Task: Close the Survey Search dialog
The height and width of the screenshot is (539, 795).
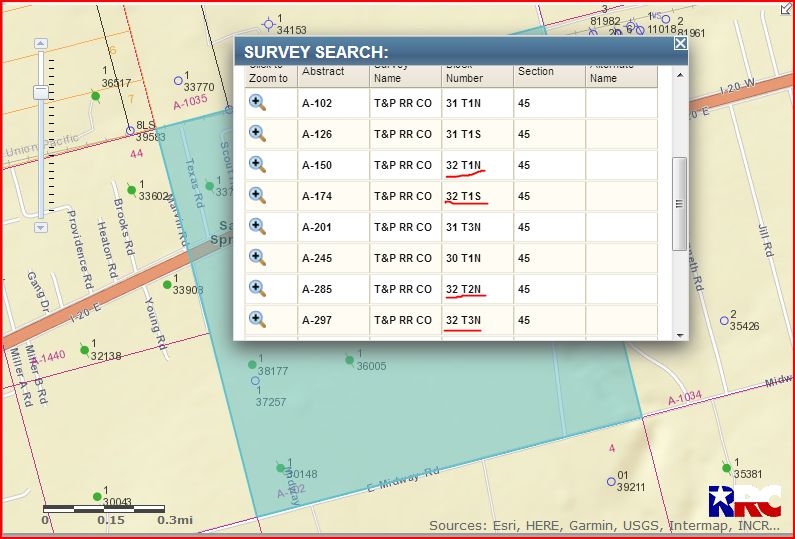Action: coord(680,44)
